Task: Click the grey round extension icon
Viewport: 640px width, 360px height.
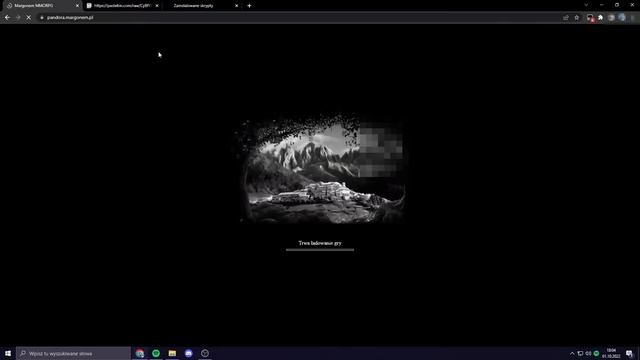Action: tap(611, 18)
